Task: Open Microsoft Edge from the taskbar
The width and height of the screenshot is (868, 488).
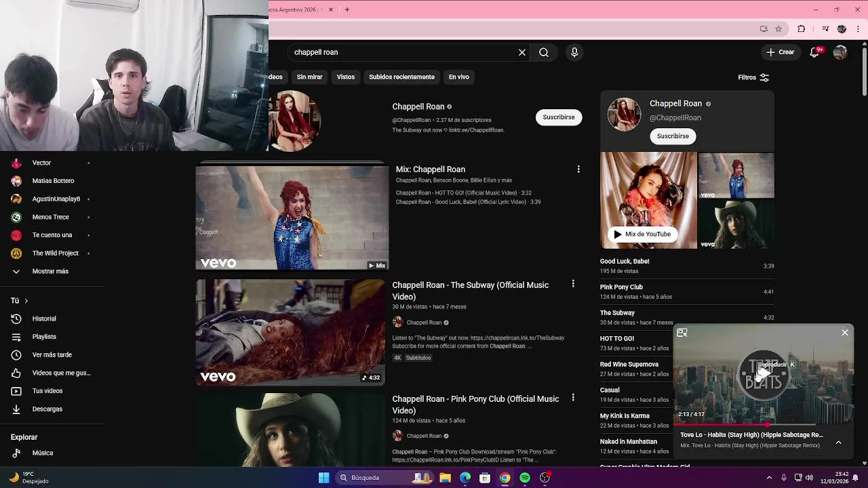Action: [465, 478]
